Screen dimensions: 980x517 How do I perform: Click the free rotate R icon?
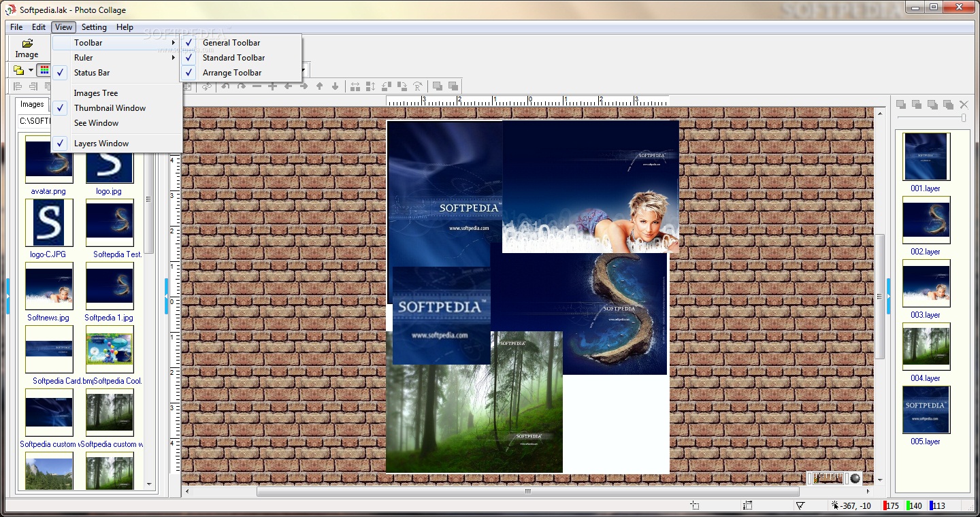click(x=418, y=86)
